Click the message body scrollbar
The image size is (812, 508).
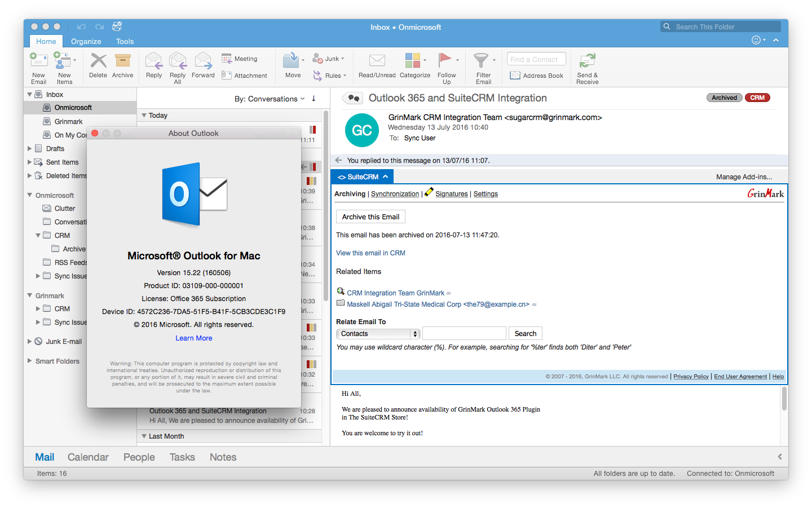point(784,398)
